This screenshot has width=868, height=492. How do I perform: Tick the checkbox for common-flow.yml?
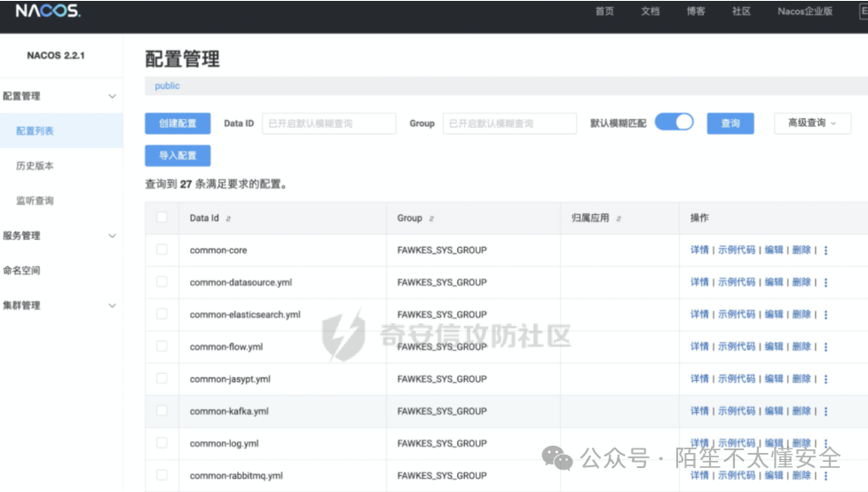[162, 345]
